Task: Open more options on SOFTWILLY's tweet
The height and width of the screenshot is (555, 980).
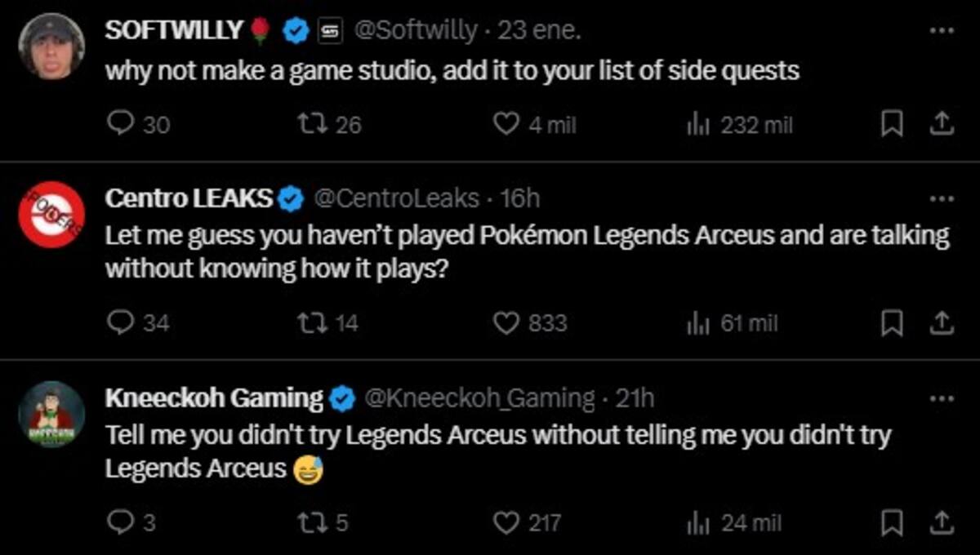Action: (941, 30)
